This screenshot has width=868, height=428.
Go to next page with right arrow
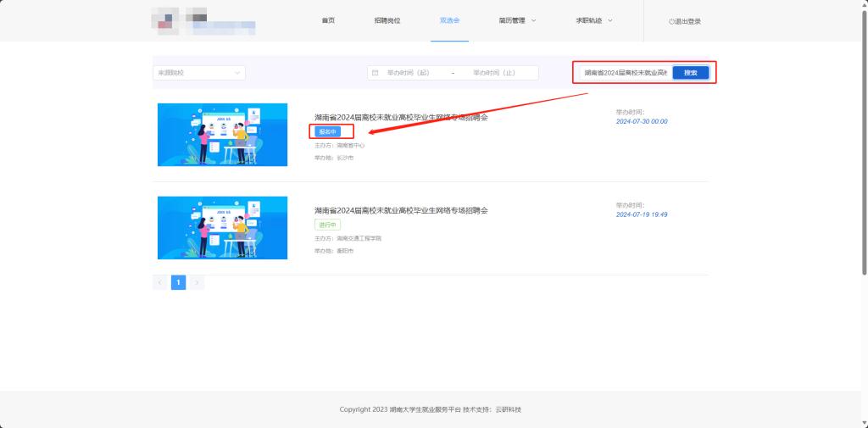197,282
